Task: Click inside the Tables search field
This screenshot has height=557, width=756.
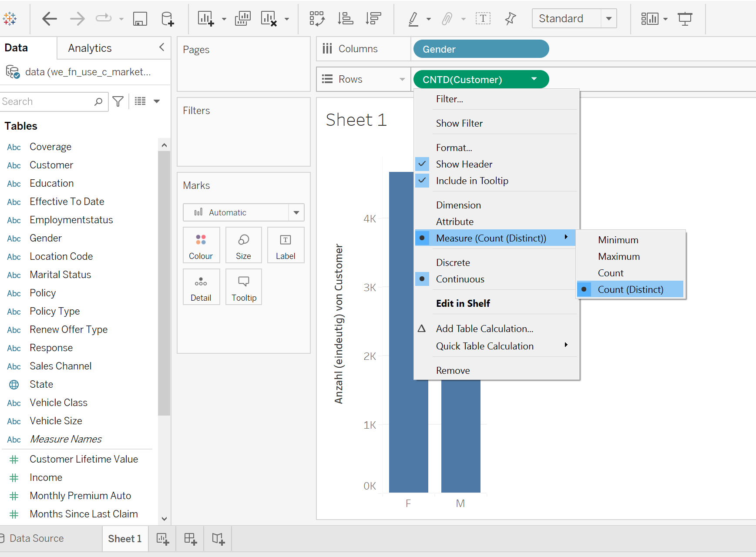Action: (48, 101)
